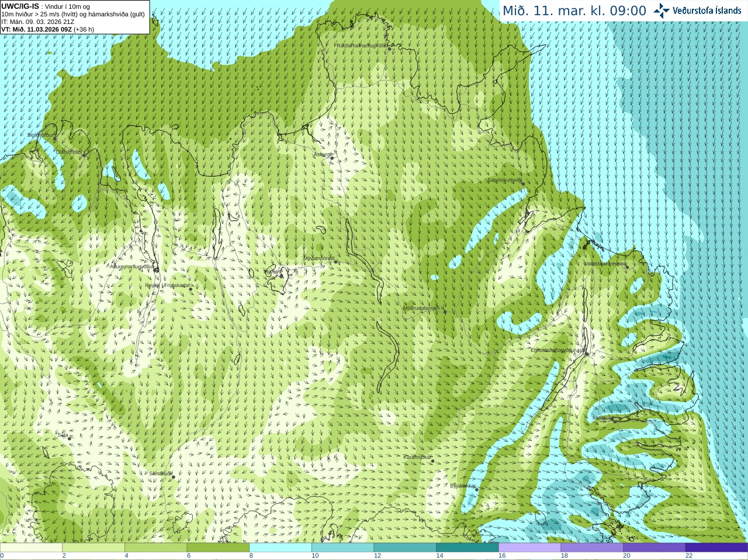The height and width of the screenshot is (560, 748).
Task: Click the 12–14 m/s teal legend swatch
Action: point(405,548)
